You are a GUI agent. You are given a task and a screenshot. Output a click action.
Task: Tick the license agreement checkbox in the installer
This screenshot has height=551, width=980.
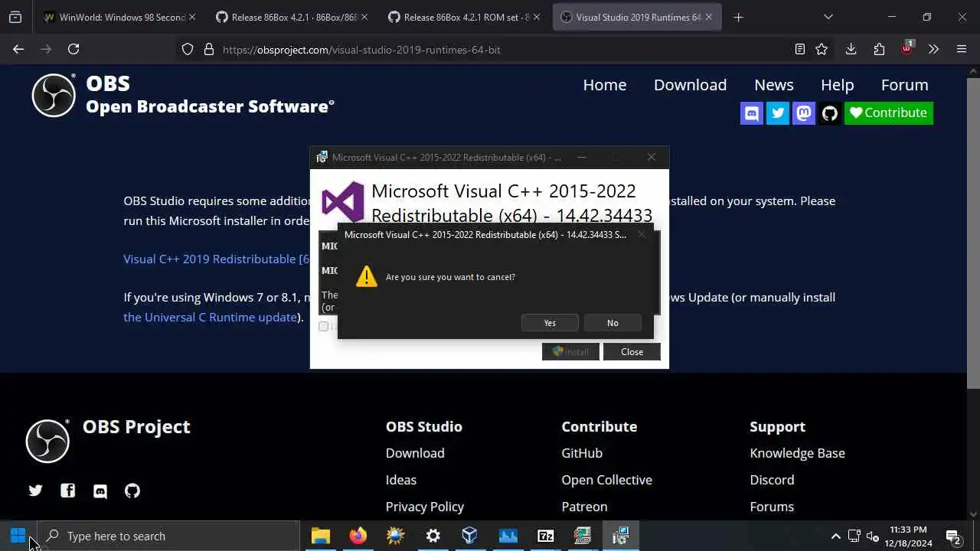324,327
